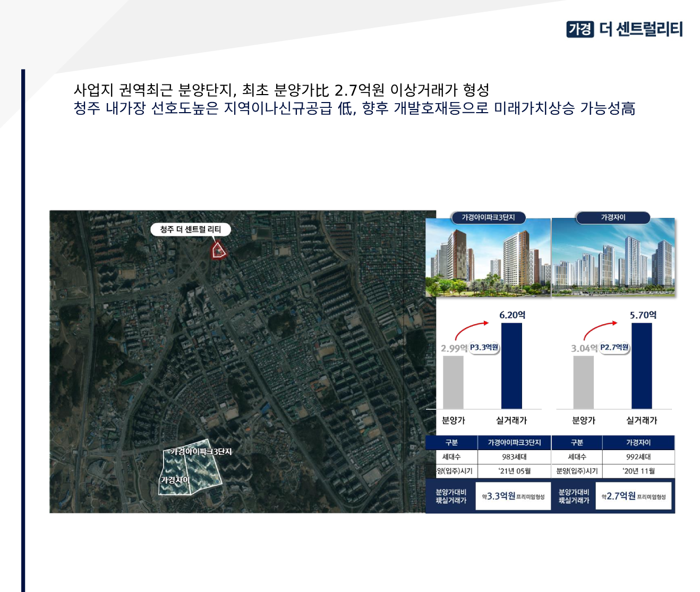Click the 992세대 table cell

pos(638,457)
